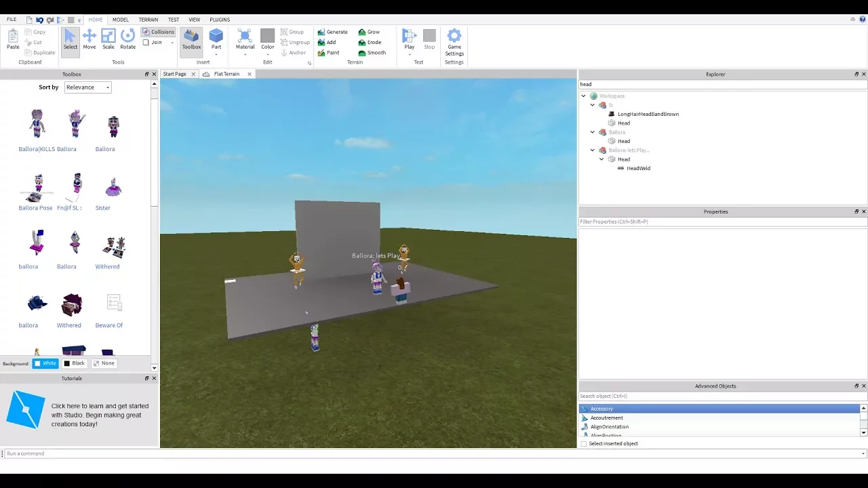Open the Sort by Relevance dropdown
Screen dimensions: 868x488
pyautogui.click(x=87, y=87)
